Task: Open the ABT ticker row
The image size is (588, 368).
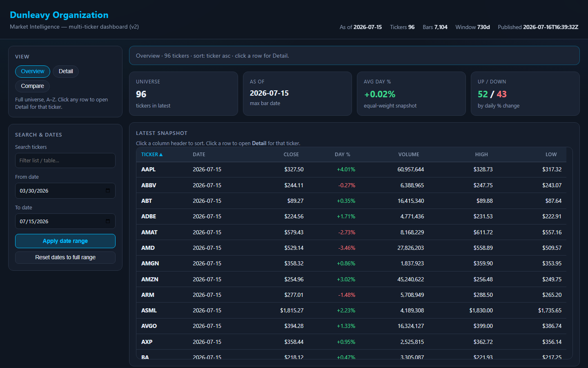Action: tap(351, 201)
